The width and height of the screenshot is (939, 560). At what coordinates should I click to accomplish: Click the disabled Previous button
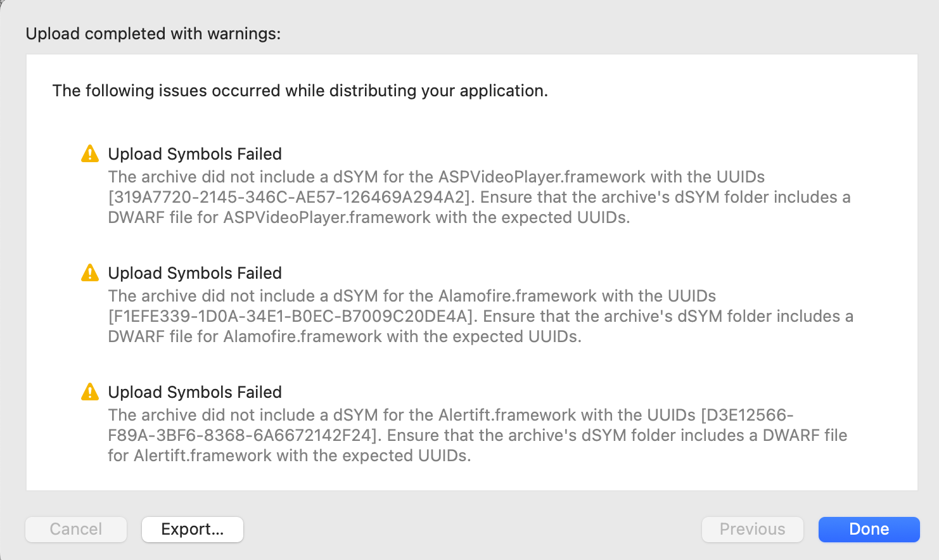(x=752, y=529)
